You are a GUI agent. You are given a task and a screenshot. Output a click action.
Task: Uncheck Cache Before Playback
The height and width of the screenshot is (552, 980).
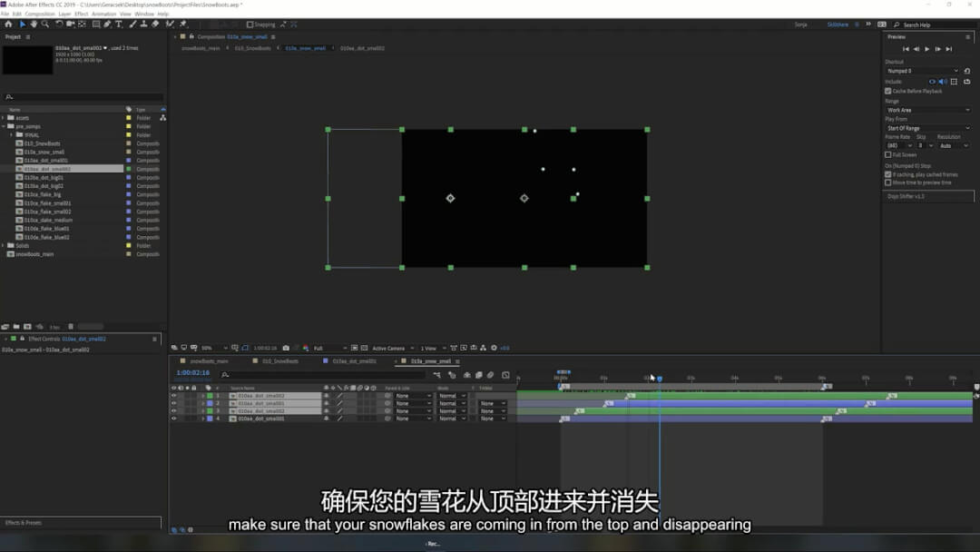click(888, 92)
